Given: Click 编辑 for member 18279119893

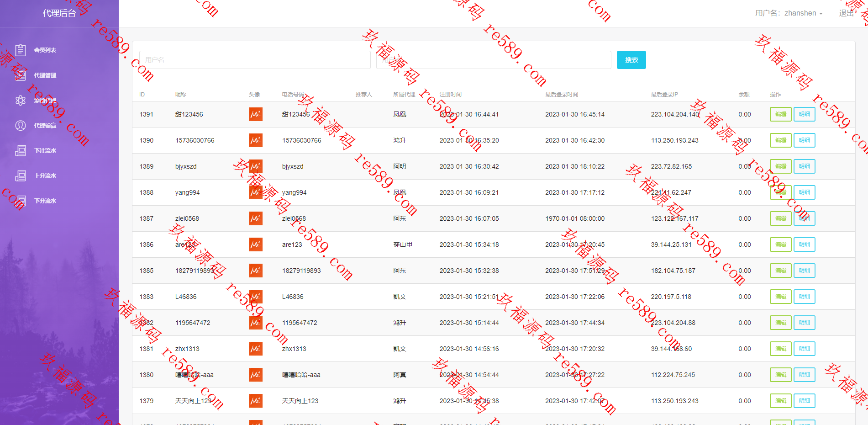Looking at the screenshot, I should coord(781,271).
